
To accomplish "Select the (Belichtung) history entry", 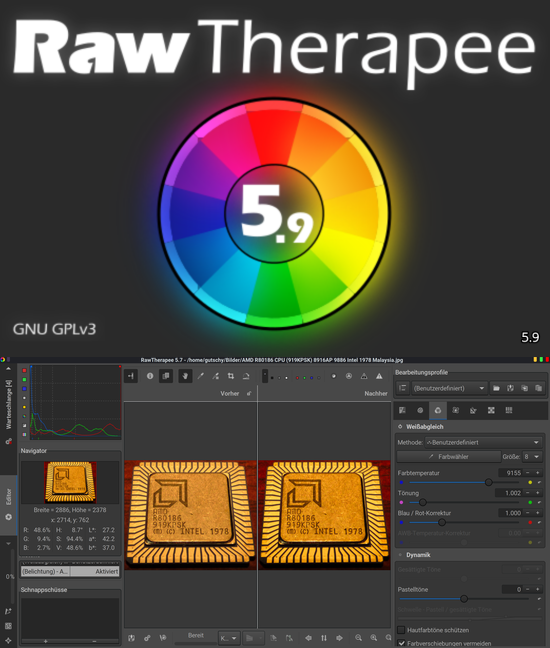I will [x=70, y=571].
